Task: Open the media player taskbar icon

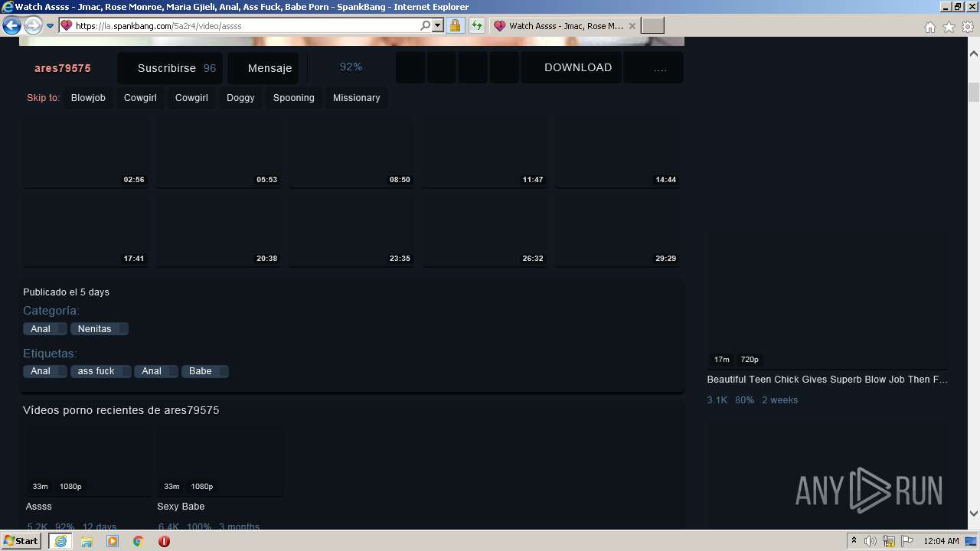Action: pyautogui.click(x=113, y=541)
